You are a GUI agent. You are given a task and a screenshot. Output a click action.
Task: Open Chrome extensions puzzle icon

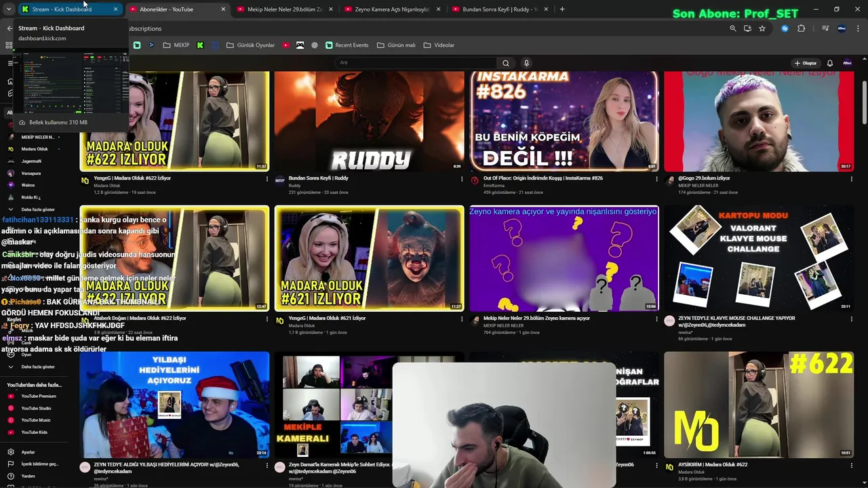click(x=801, y=28)
